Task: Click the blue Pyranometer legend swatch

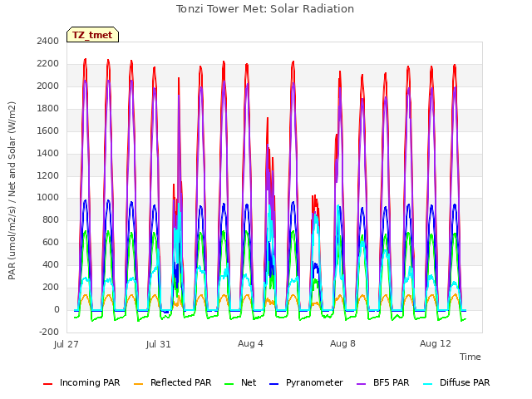Action: [273, 384]
